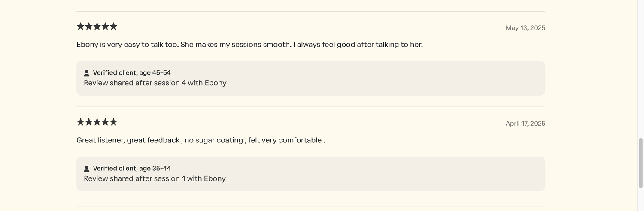Click the "Great listener, great feedback" review text

coord(200,140)
